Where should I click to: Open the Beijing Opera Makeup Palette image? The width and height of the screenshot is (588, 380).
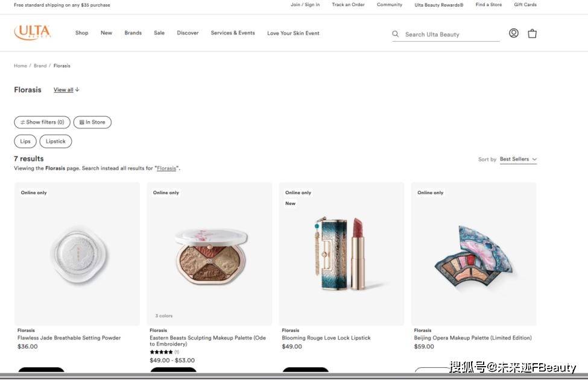pyautogui.click(x=473, y=253)
